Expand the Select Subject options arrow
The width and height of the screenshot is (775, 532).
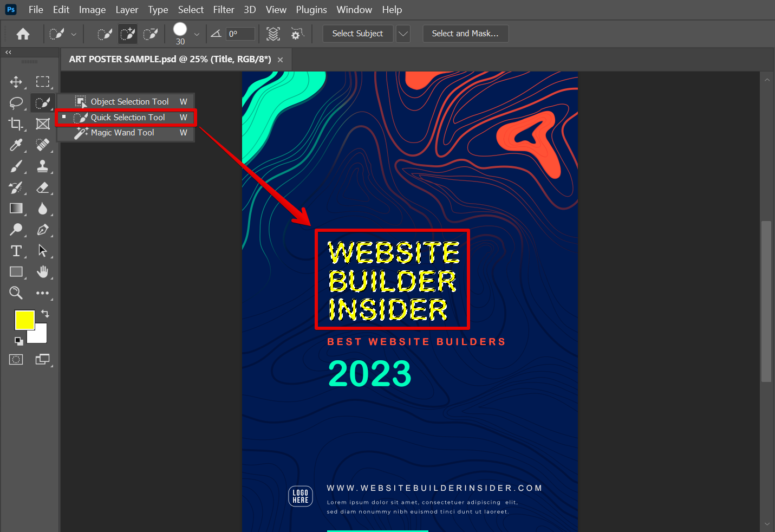(x=403, y=34)
